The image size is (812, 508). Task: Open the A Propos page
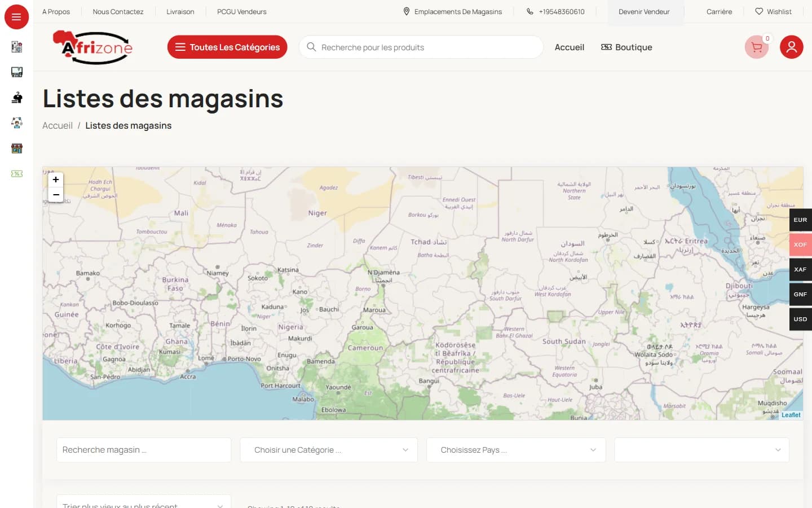coord(56,11)
